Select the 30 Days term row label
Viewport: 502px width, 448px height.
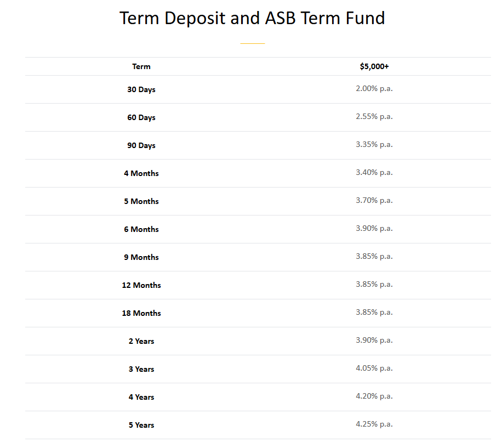[x=141, y=90]
